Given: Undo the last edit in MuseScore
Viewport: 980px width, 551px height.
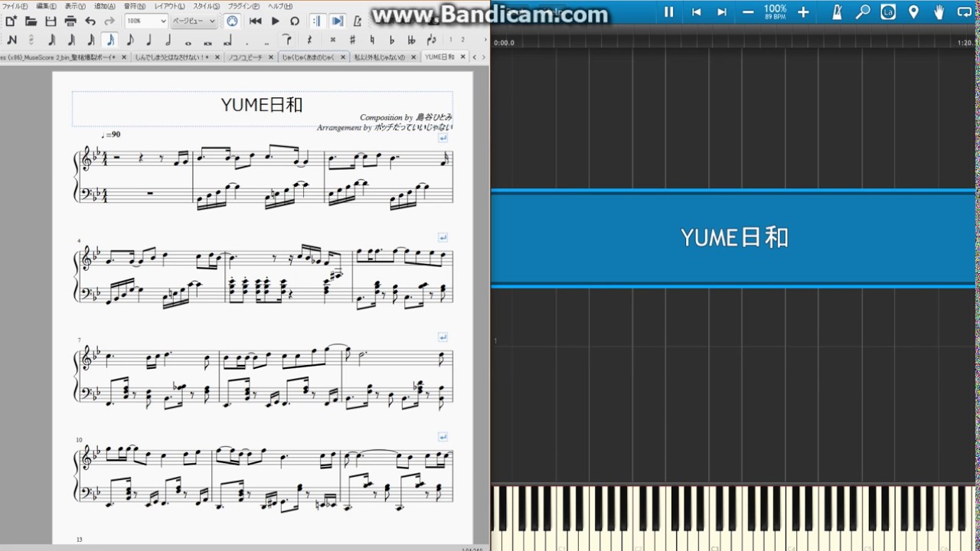Looking at the screenshot, I should click(90, 21).
